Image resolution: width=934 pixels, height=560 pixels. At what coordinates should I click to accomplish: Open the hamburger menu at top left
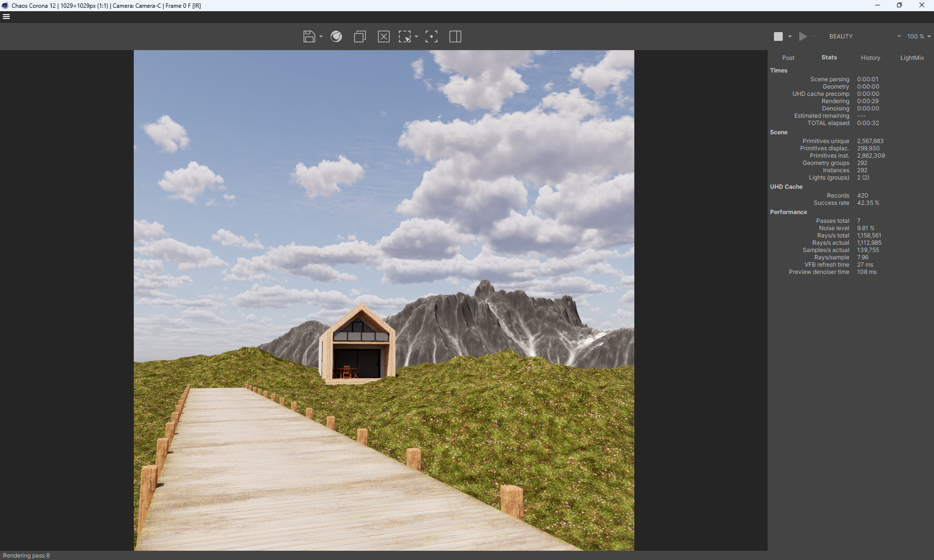[x=6, y=17]
